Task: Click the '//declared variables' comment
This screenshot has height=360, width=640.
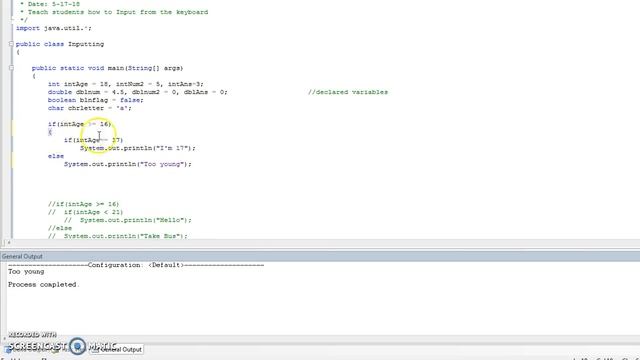Action: [x=348, y=92]
